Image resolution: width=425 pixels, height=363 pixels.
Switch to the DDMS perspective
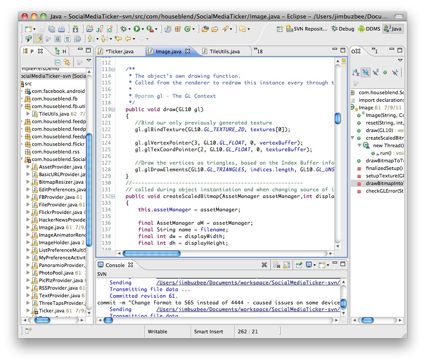click(x=369, y=29)
